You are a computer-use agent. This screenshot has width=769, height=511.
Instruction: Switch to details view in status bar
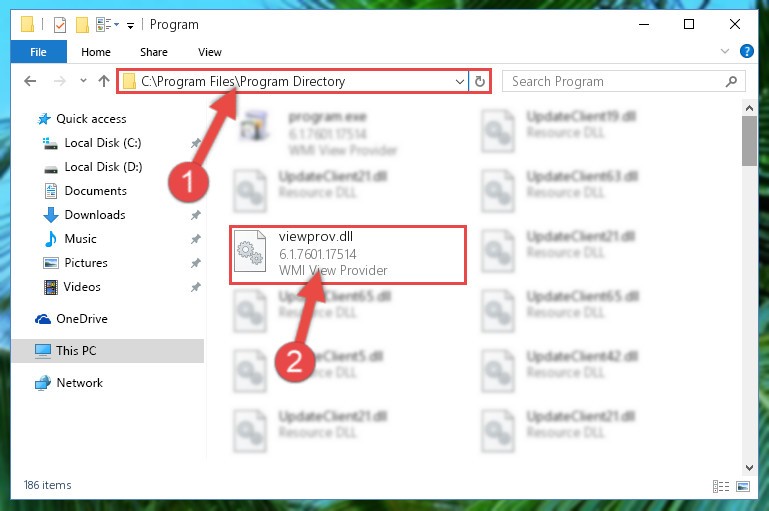tap(721, 486)
